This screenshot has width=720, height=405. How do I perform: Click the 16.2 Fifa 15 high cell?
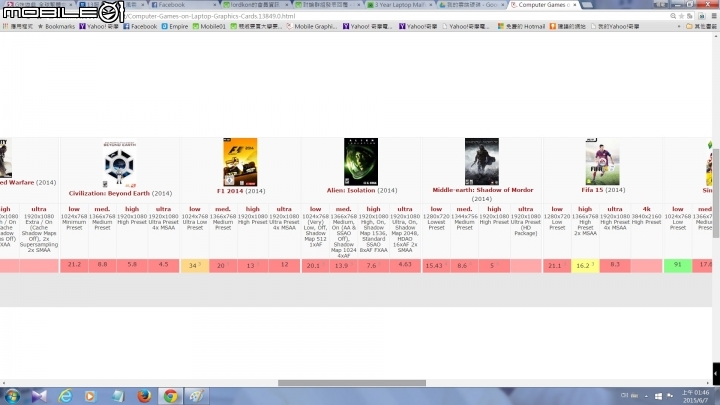[585, 265]
